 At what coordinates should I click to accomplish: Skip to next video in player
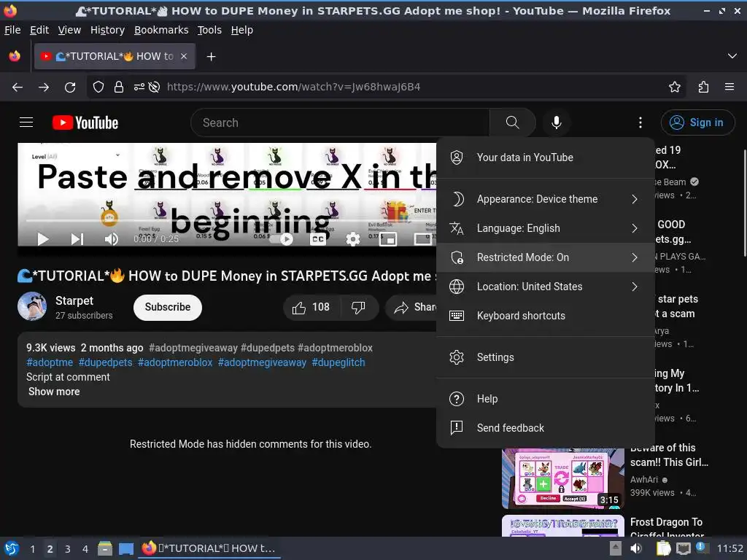[x=77, y=238]
